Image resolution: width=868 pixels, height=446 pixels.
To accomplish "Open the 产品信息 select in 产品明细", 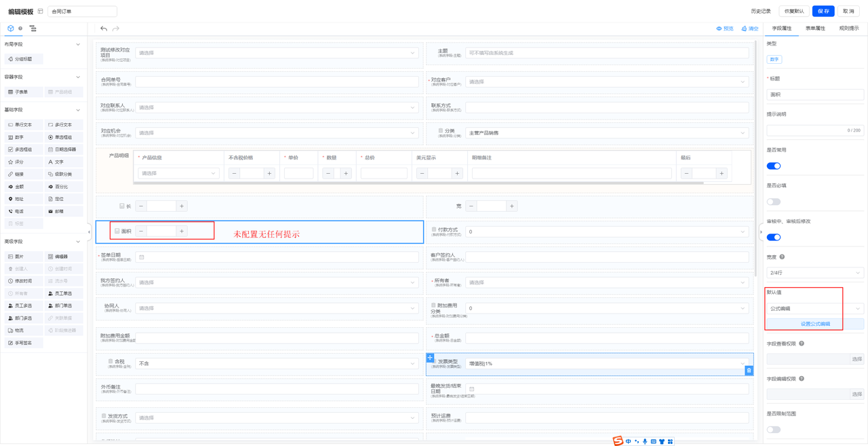I will [x=178, y=173].
